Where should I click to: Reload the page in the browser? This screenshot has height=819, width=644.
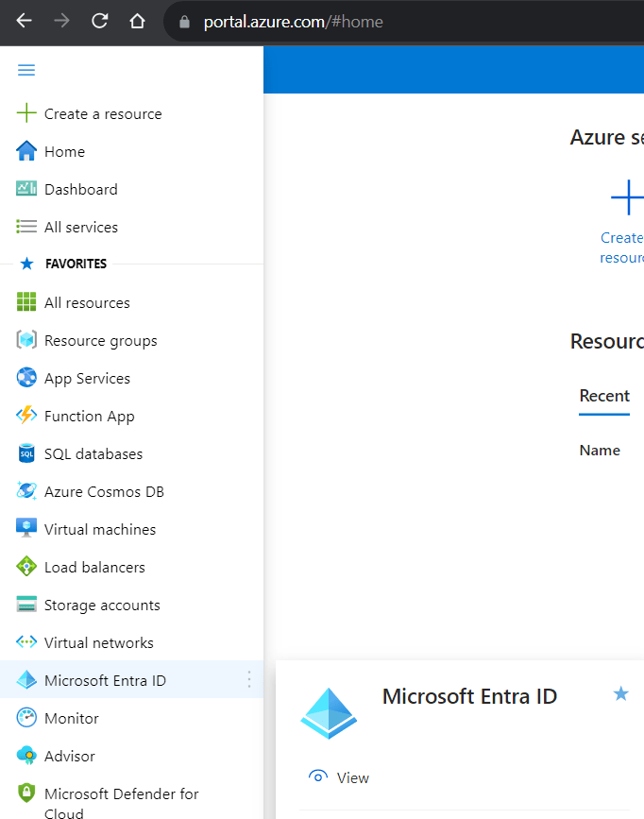point(99,21)
